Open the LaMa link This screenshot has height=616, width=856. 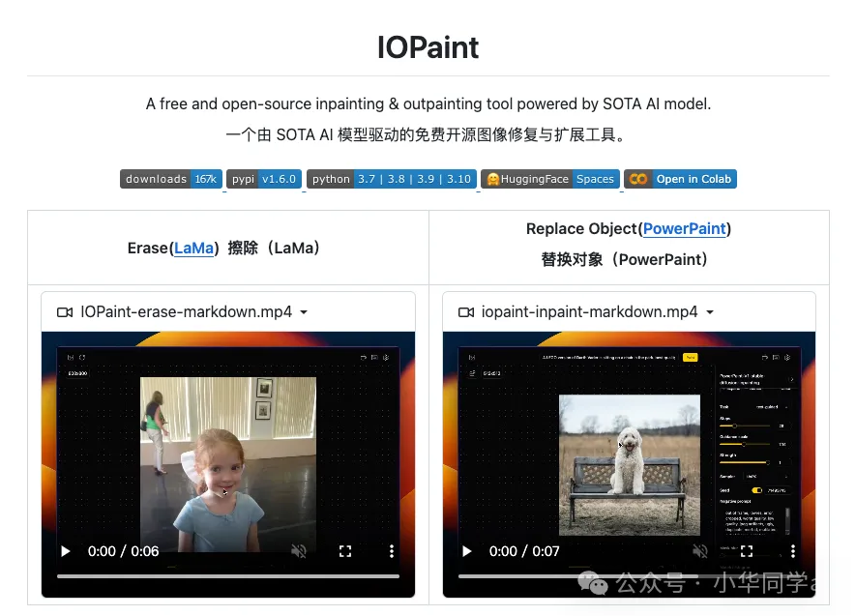pos(193,248)
